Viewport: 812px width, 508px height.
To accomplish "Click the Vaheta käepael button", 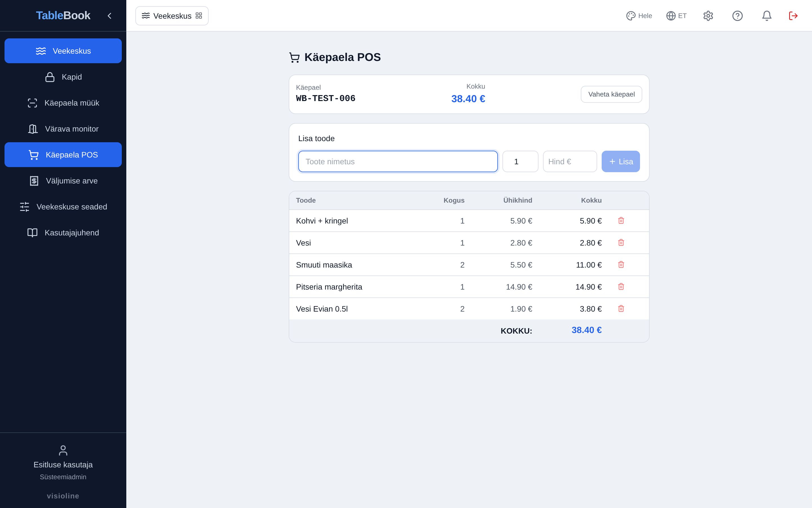I will coord(611,95).
